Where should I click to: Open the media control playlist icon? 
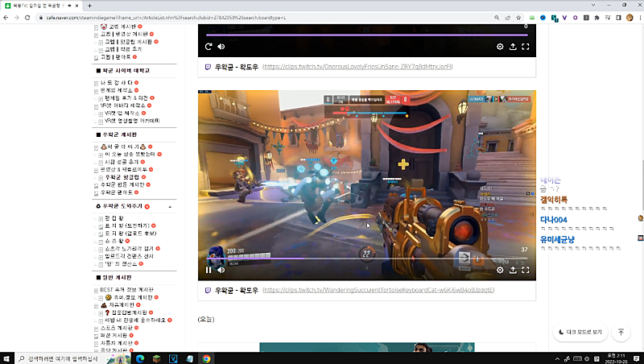pos(608,18)
